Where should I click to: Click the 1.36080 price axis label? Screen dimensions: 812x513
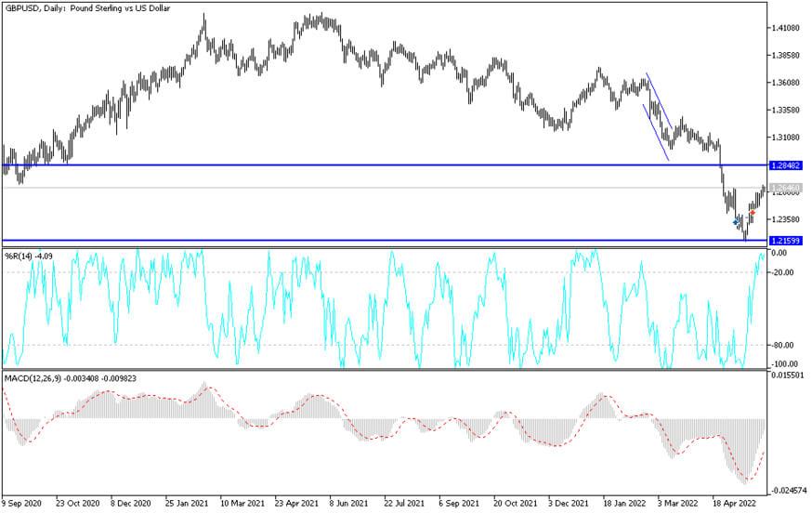tap(786, 83)
